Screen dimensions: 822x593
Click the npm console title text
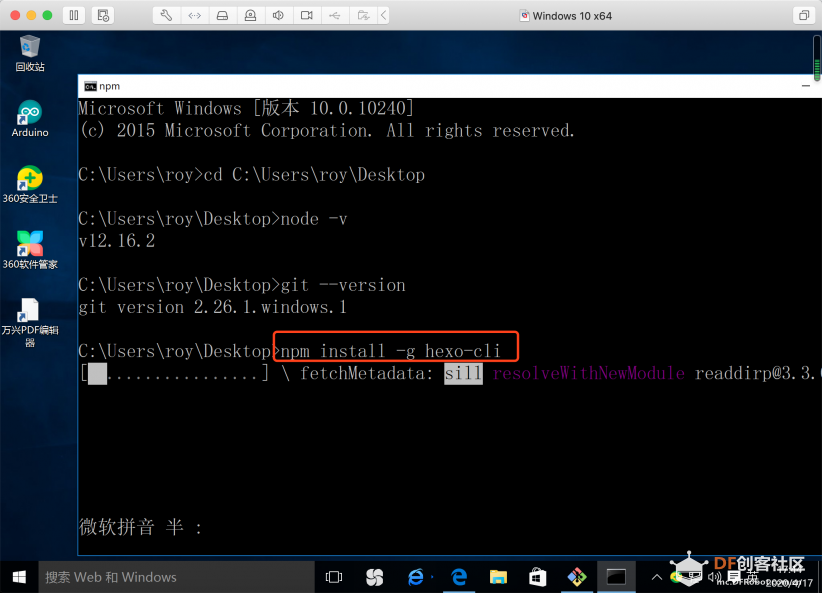coord(110,86)
